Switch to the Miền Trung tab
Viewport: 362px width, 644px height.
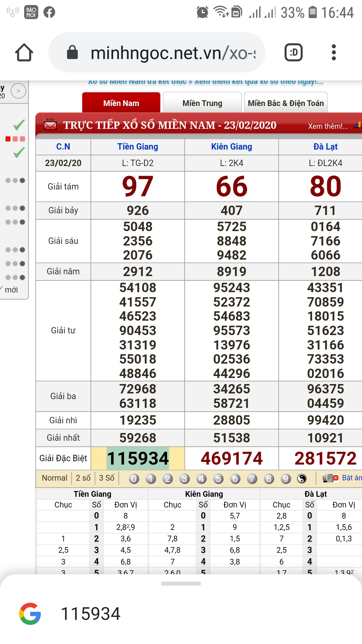coord(202,103)
